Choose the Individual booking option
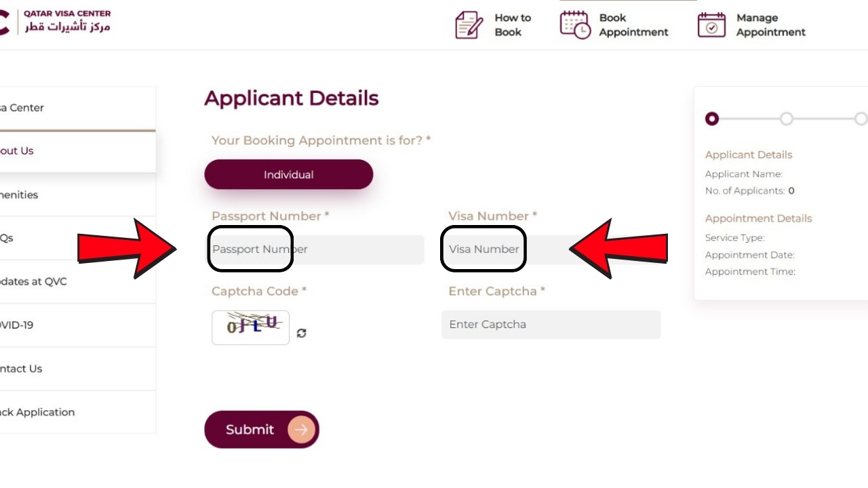This screenshot has width=868, height=488. [x=289, y=175]
